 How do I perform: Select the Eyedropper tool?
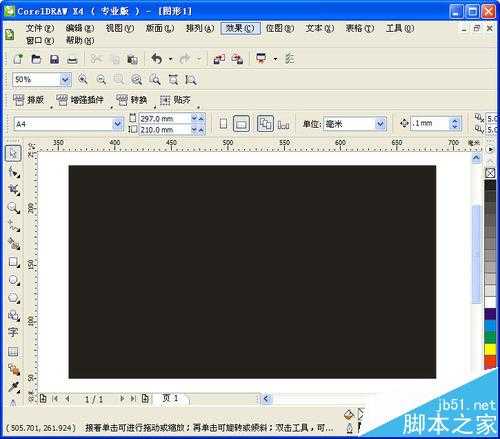[14, 387]
